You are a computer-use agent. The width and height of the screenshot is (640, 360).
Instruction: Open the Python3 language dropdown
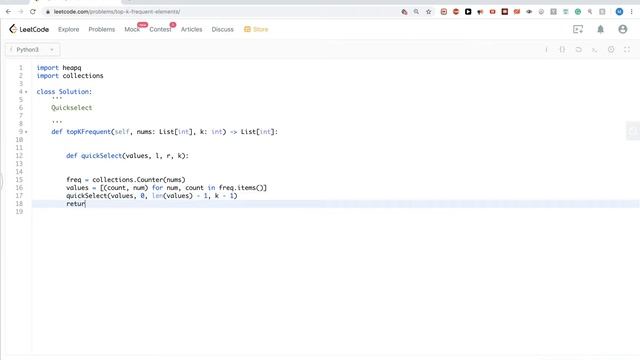(x=33, y=50)
